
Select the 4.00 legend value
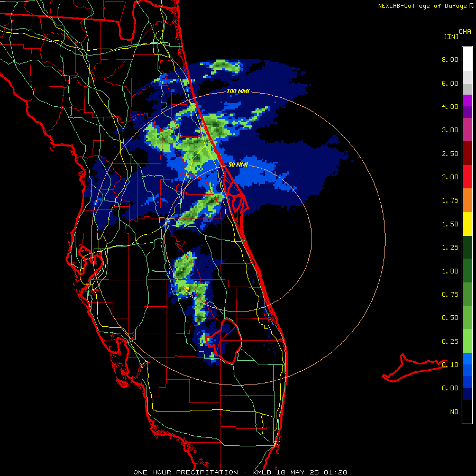450,106
